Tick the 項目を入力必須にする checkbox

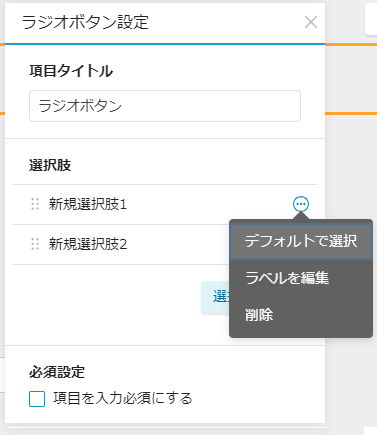pos(37,399)
